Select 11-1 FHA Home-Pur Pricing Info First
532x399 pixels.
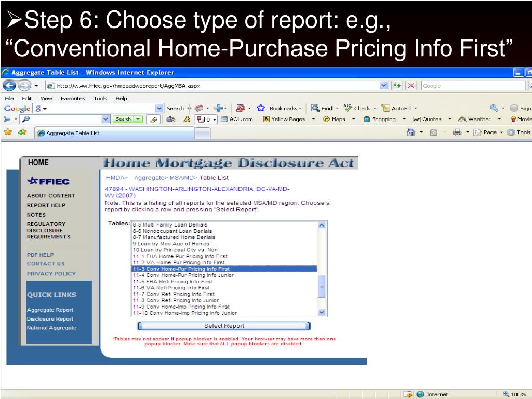(224, 256)
